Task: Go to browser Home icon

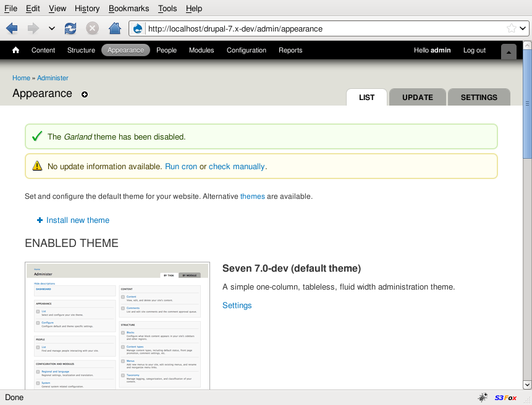Action: 114,28
